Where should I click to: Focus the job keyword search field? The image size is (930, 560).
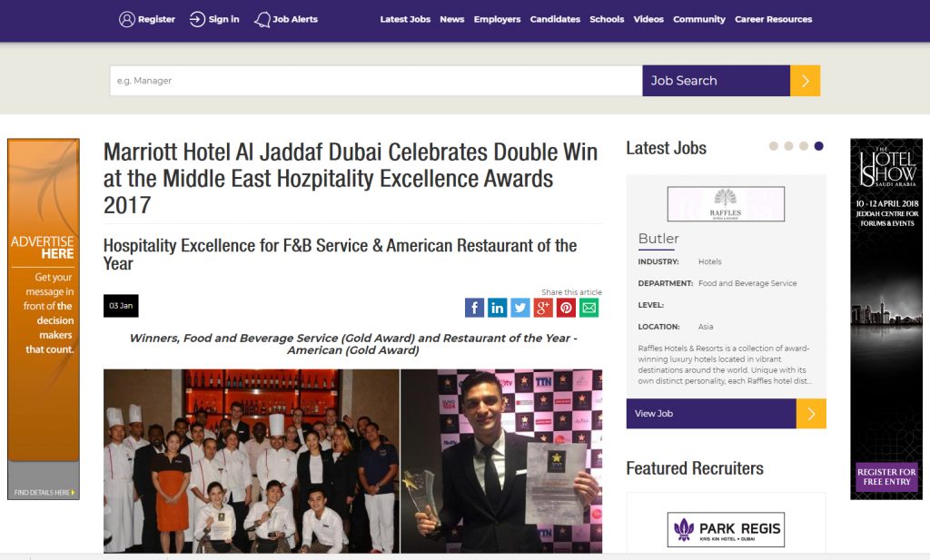(x=376, y=81)
